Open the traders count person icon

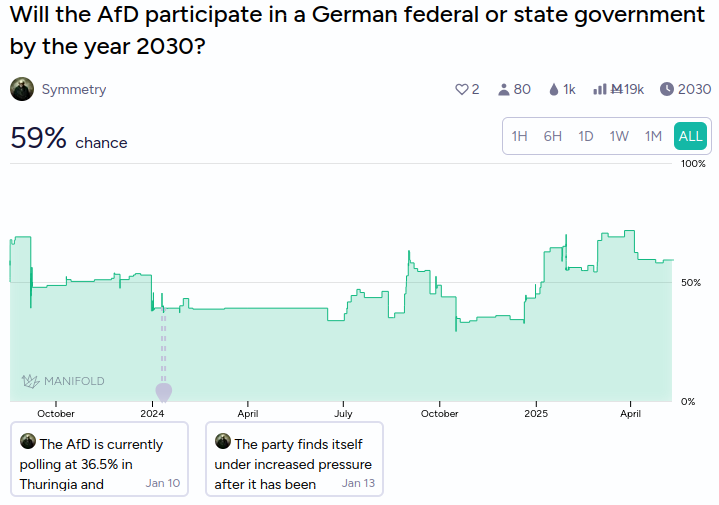coord(503,89)
